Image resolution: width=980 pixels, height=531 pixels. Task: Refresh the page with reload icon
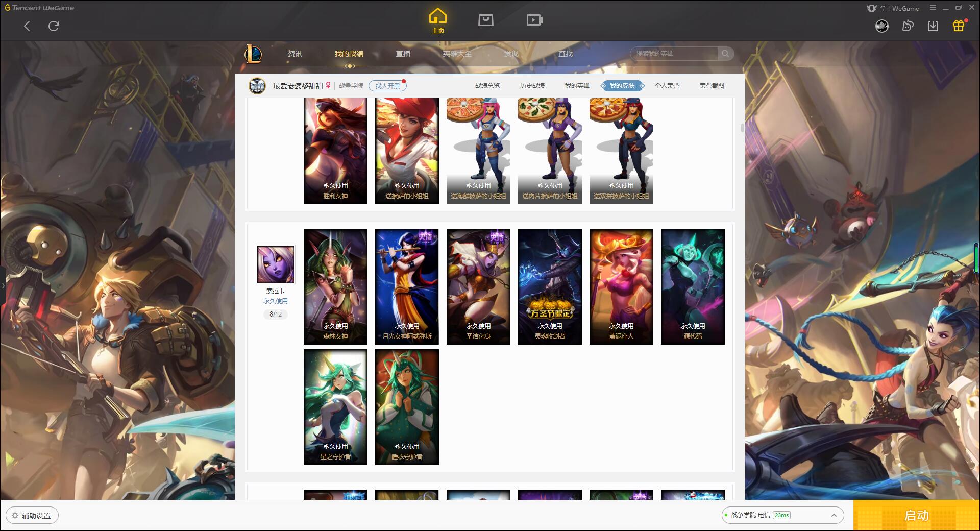tap(54, 26)
